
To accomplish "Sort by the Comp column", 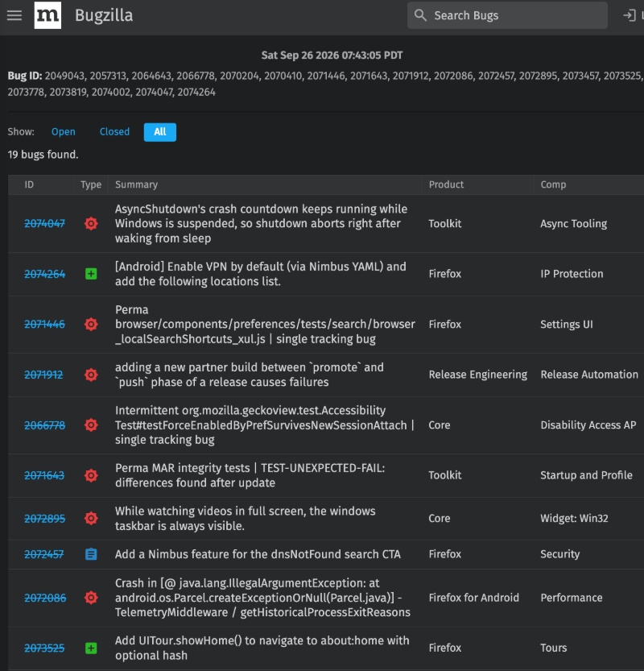I will pyautogui.click(x=553, y=184).
